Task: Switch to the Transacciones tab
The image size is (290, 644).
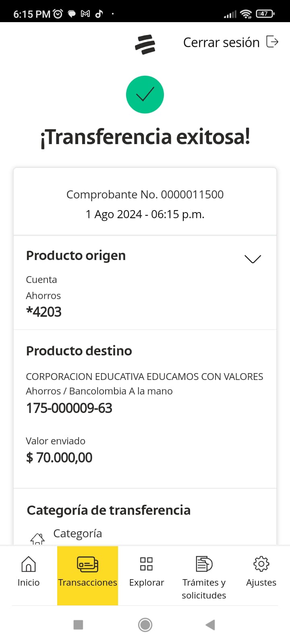Action: click(87, 582)
